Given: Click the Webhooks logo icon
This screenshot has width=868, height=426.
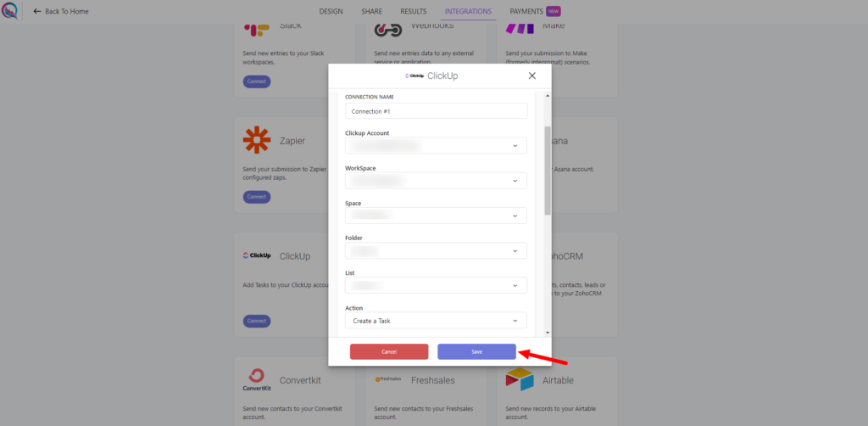Looking at the screenshot, I should pos(388,30).
